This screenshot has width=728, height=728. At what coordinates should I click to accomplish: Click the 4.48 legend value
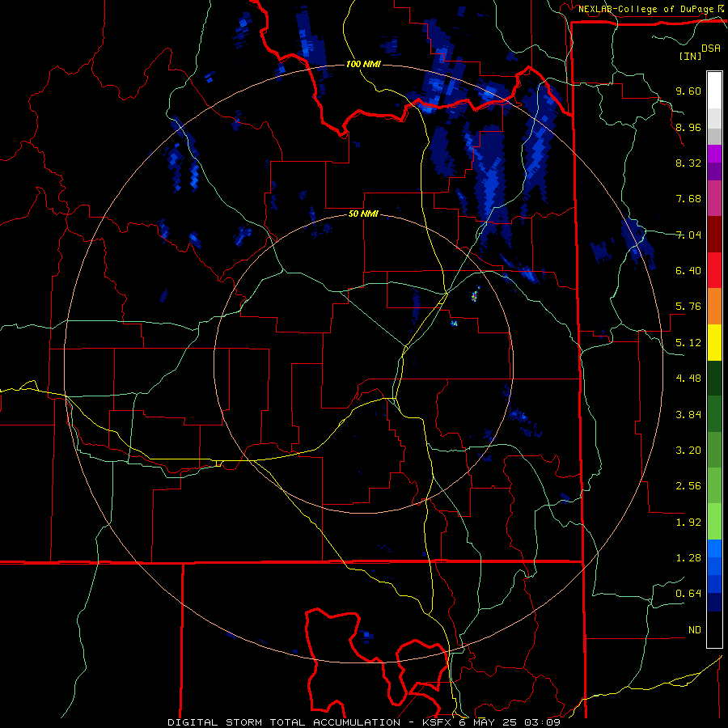pyautogui.click(x=688, y=379)
